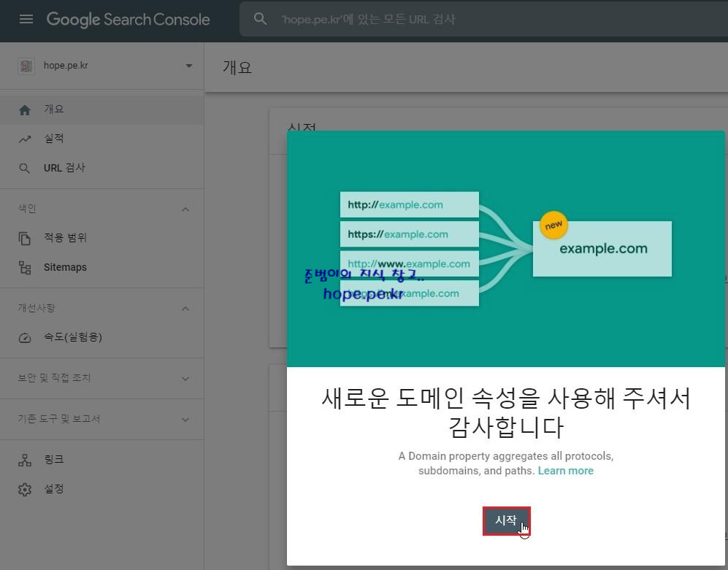Click the dialog headline 새로운 도메인 속성을
The height and width of the screenshot is (570, 728).
coord(506,412)
